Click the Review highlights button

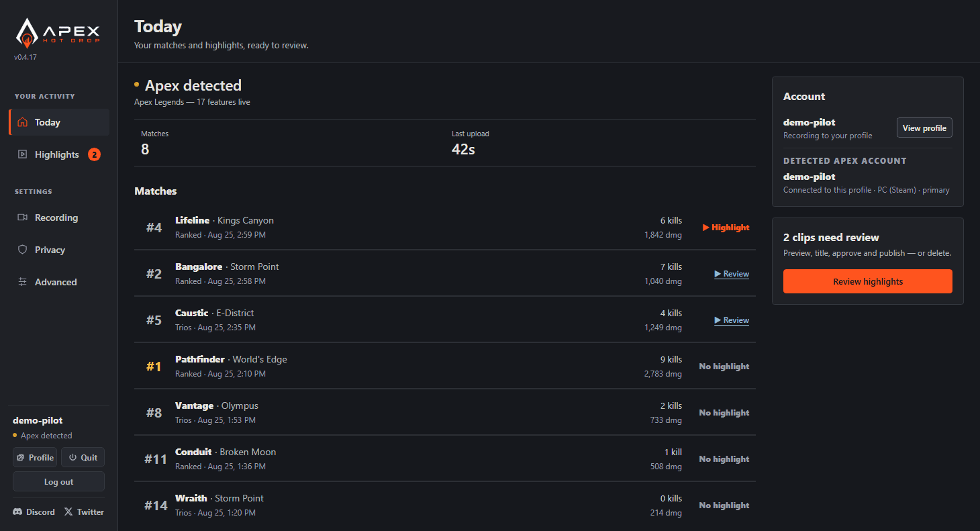coord(868,281)
